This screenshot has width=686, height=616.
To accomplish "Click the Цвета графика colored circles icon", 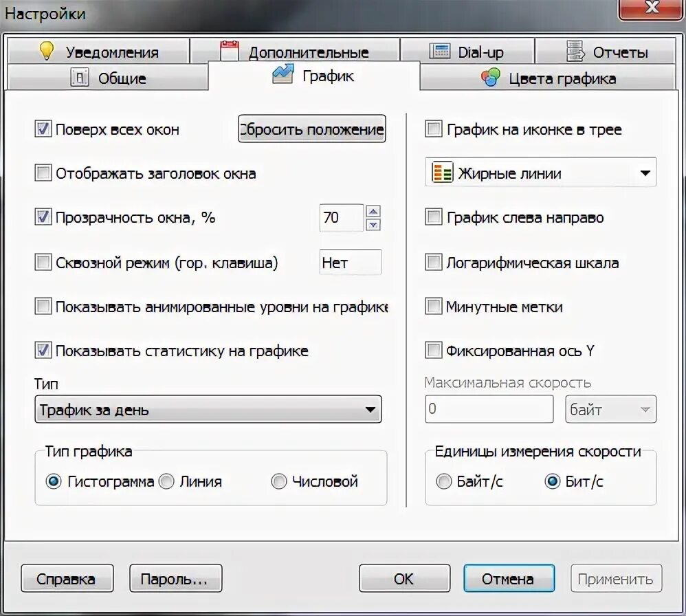I will pyautogui.click(x=490, y=78).
